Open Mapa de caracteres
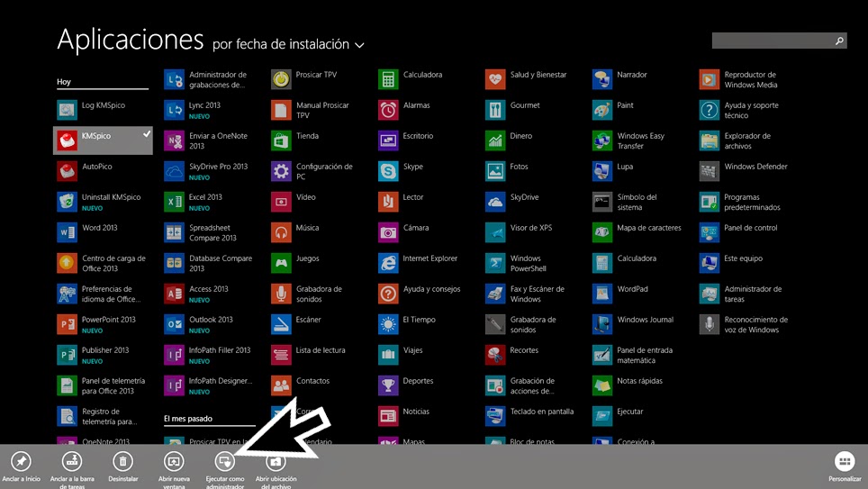Viewport: 868px width, 489px height. [637, 232]
